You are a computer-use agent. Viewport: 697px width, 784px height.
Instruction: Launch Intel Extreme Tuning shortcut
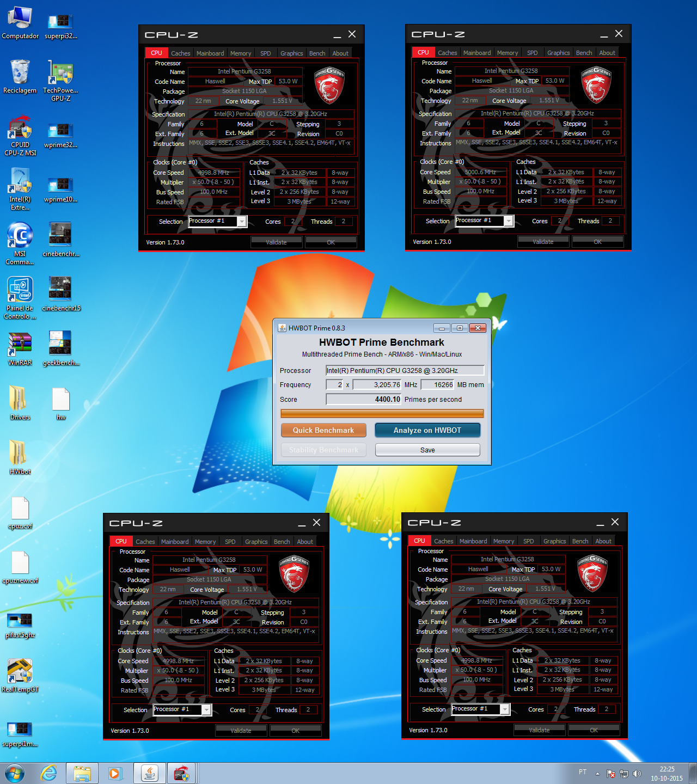coord(20,189)
